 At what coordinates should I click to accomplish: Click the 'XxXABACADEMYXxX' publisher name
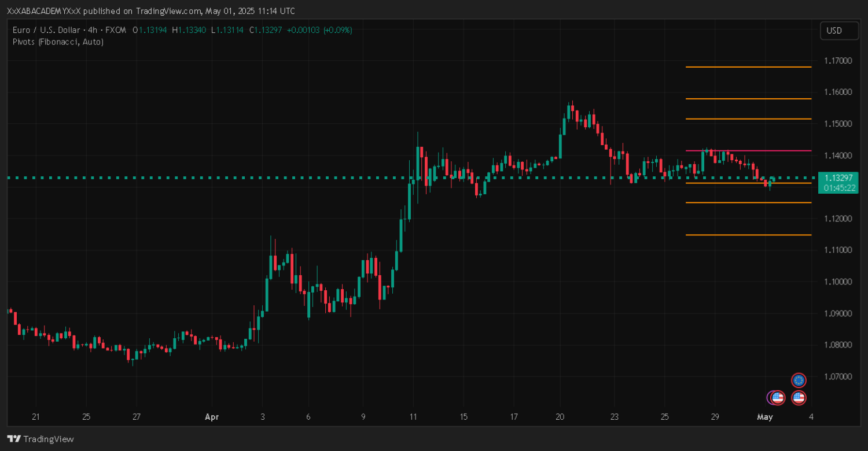(x=44, y=11)
